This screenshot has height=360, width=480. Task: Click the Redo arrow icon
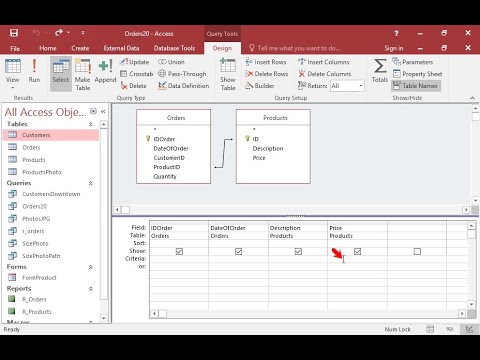pyautogui.click(x=59, y=33)
